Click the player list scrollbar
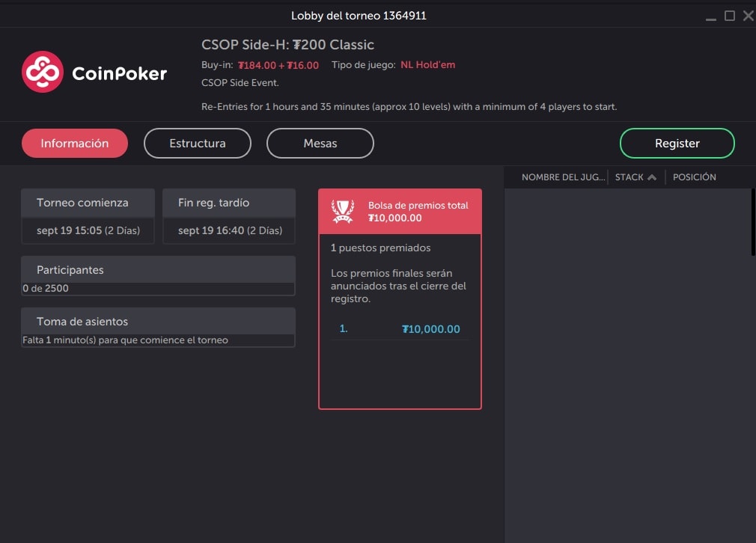Image resolution: width=756 pixels, height=543 pixels. pos(753,222)
